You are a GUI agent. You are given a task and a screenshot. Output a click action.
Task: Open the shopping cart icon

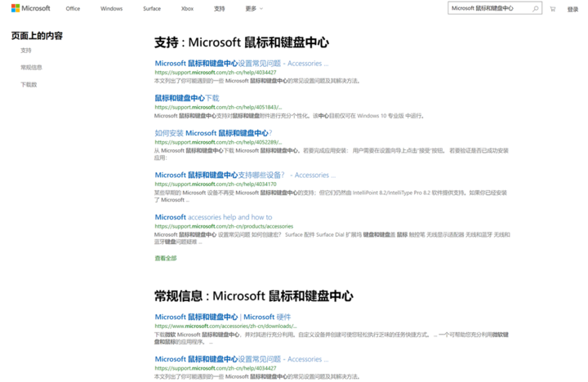[x=552, y=9]
